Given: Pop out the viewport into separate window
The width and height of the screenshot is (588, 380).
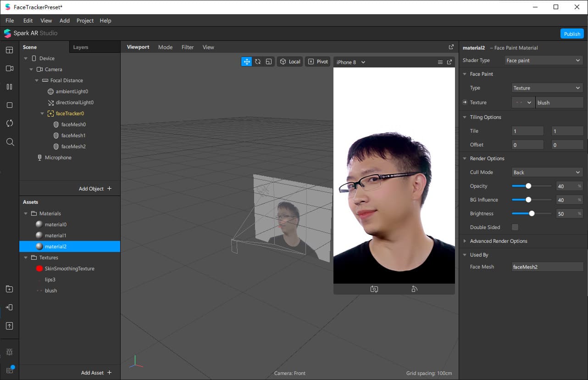Looking at the screenshot, I should [451, 47].
